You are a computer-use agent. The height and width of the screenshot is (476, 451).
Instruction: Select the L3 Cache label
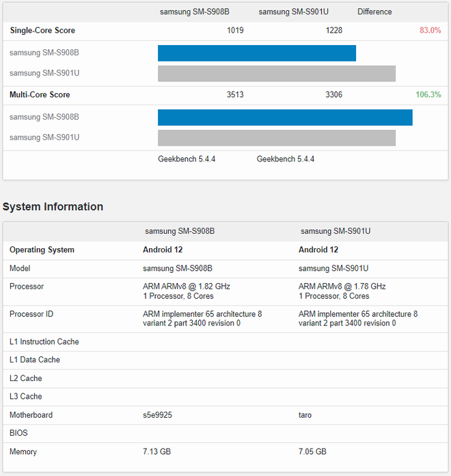(x=26, y=397)
